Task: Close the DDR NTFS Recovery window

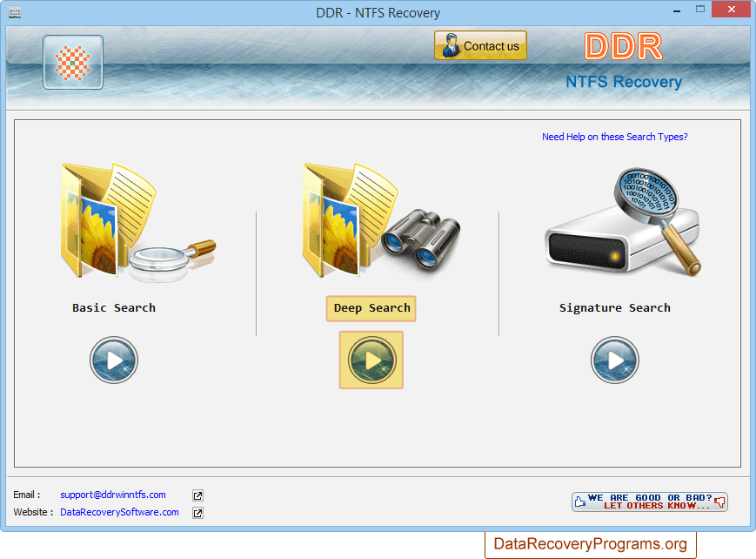Action: pos(732,10)
